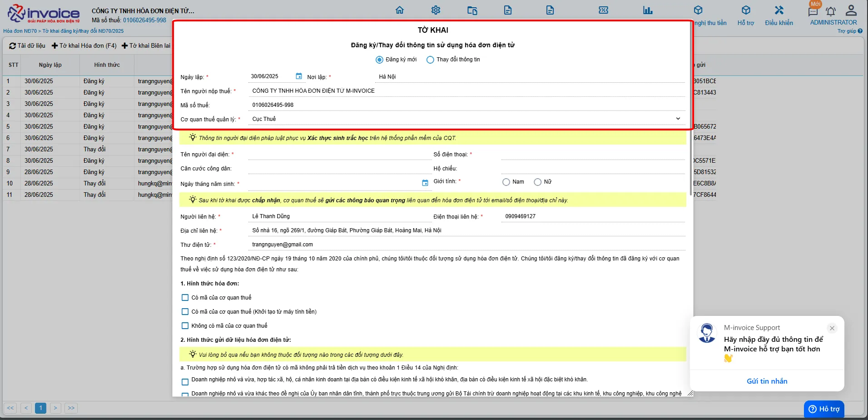This screenshot has height=420, width=868.
Task: Select the Nam gender radio button
Action: 506,182
